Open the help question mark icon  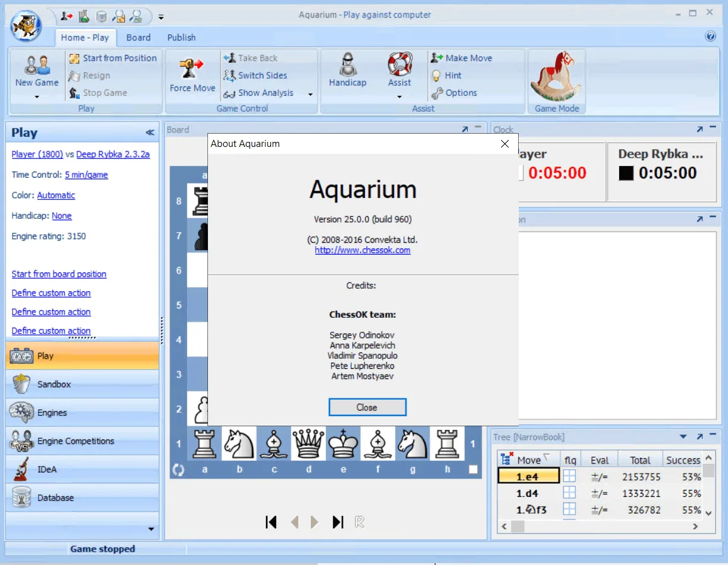tap(710, 36)
